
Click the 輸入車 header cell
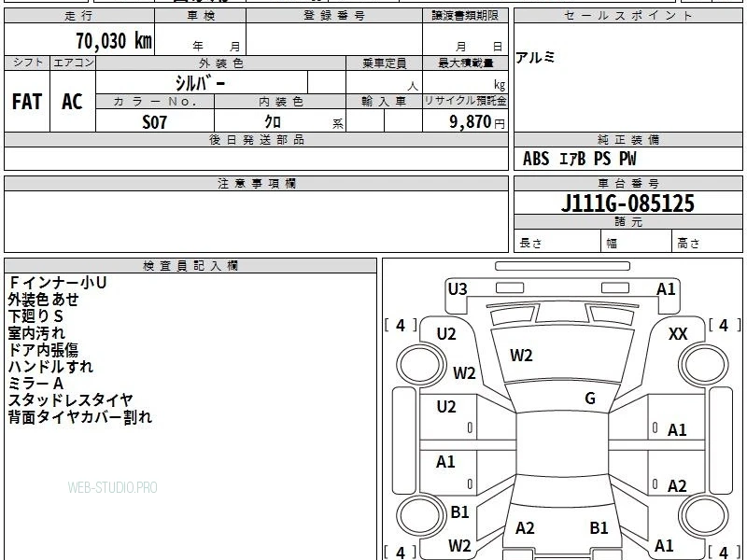(384, 102)
